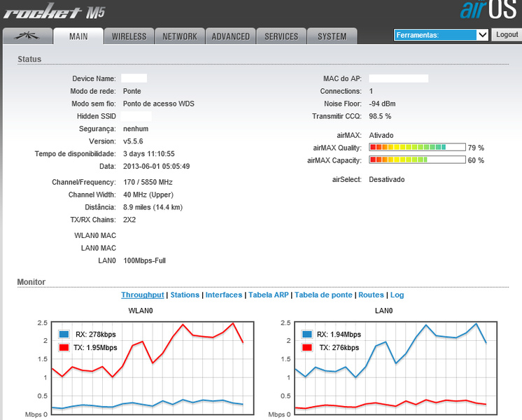
Task: Click the airMAX Quality bar
Action: [x=417, y=147]
